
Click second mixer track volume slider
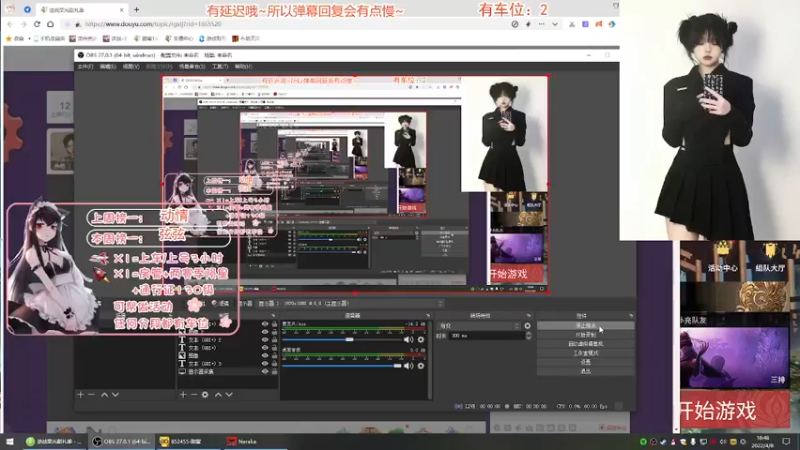coord(341,366)
